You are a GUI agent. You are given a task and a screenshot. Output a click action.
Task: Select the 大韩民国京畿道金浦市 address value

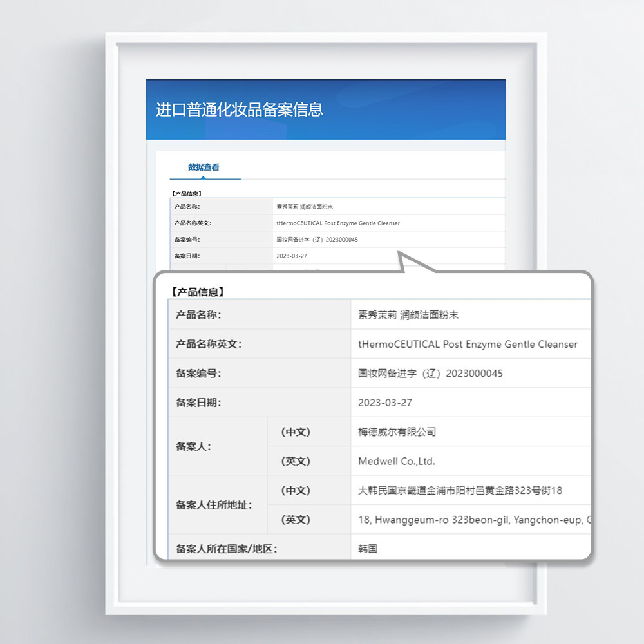pos(460,490)
